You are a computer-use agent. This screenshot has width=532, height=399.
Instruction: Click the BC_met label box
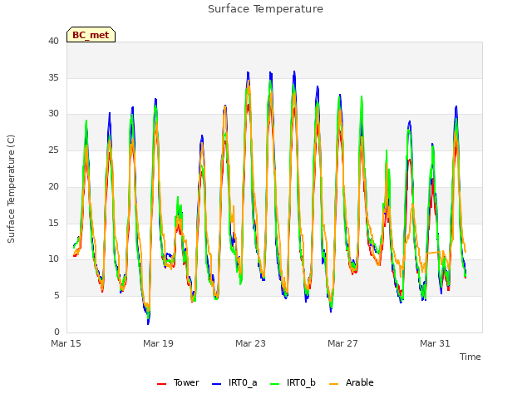click(x=91, y=35)
